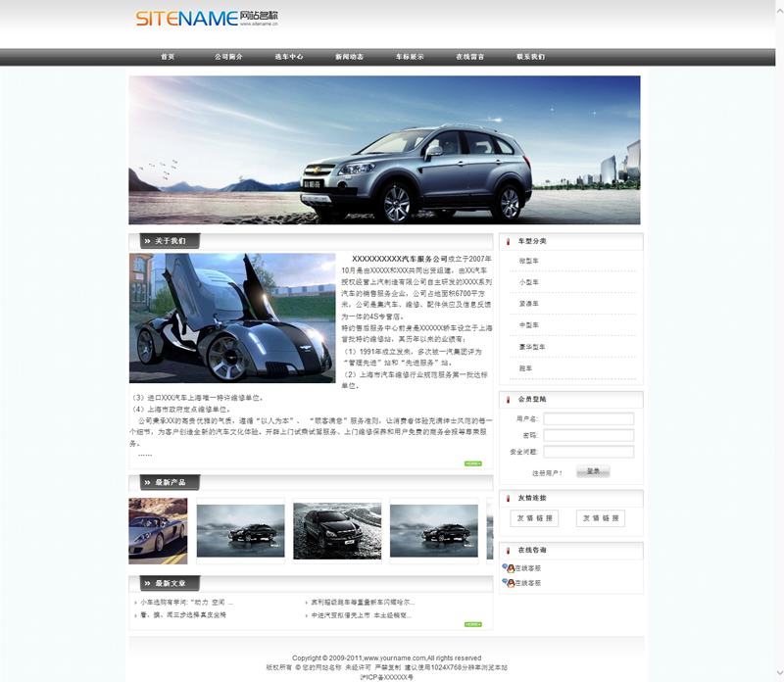The image size is (784, 682).
Task: Choose 豪华型车 in the category list
Action: coord(532,347)
